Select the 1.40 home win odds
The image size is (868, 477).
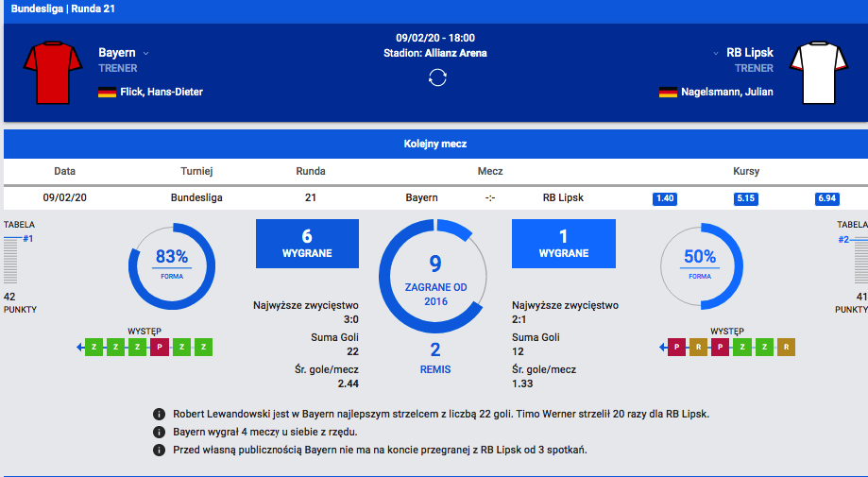(665, 198)
